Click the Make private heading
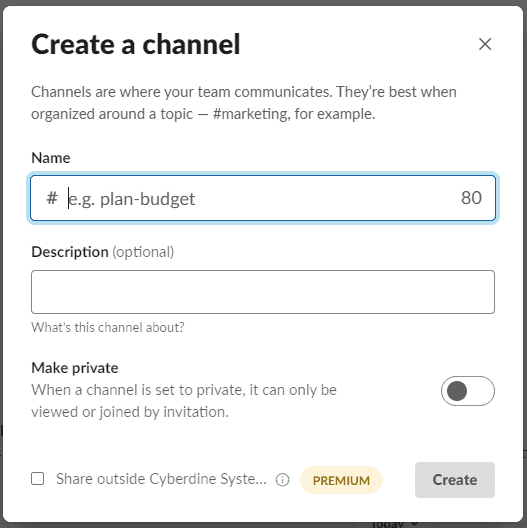The width and height of the screenshot is (527, 528). point(75,368)
